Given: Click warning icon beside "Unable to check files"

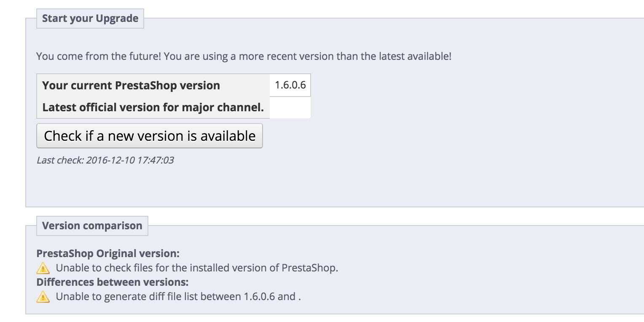Looking at the screenshot, I should click(43, 268).
